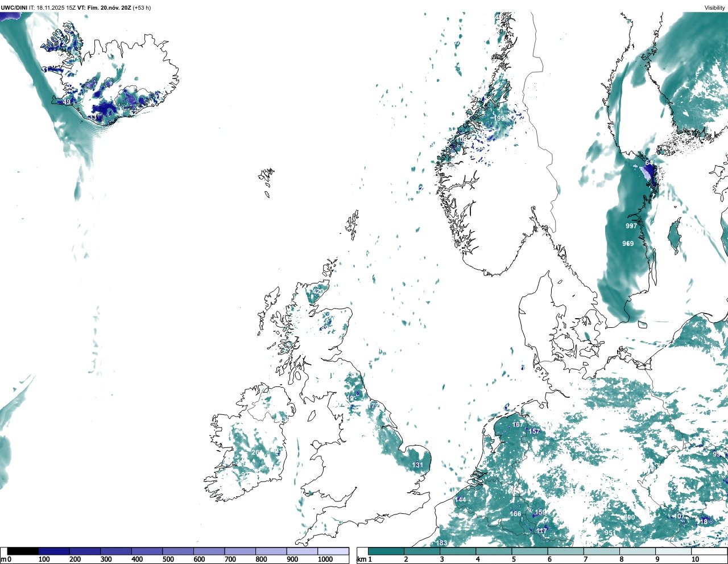Viewport: 728px width, 564px height.
Task: Click the '107' value over Czech area
Action: tap(679, 516)
